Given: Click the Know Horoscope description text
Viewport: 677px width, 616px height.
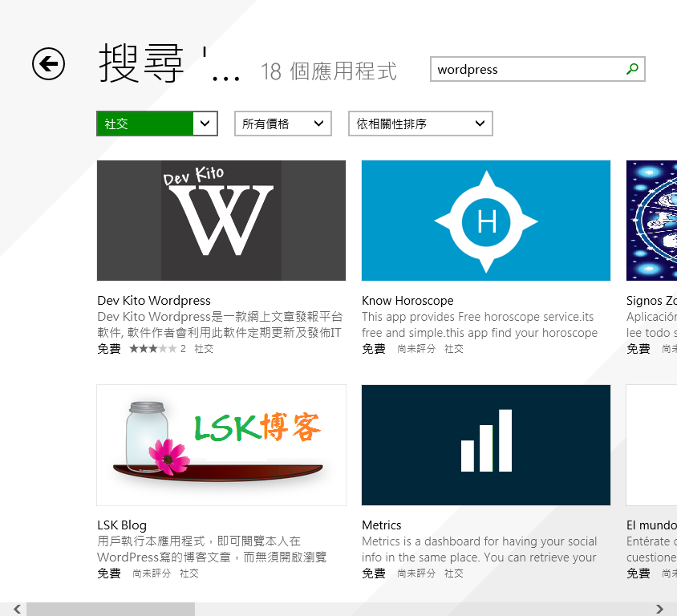Looking at the screenshot, I should 480,325.
